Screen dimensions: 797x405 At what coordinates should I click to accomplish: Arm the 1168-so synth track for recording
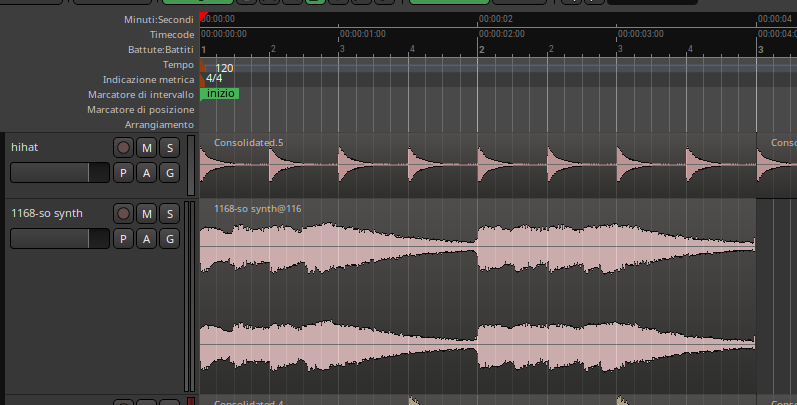(x=123, y=214)
